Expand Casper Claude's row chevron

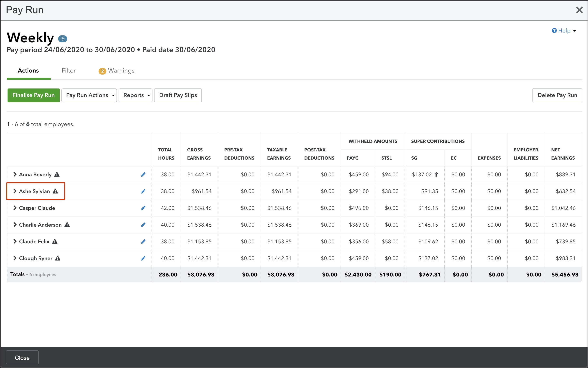[15, 208]
